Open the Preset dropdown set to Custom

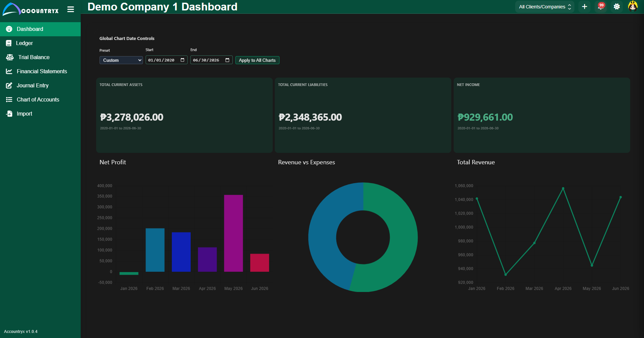(x=121, y=60)
